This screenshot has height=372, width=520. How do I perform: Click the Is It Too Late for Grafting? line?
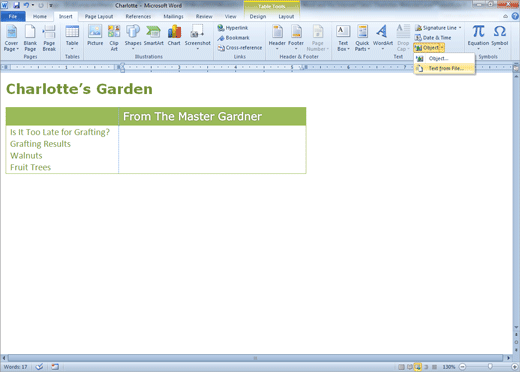coord(60,132)
